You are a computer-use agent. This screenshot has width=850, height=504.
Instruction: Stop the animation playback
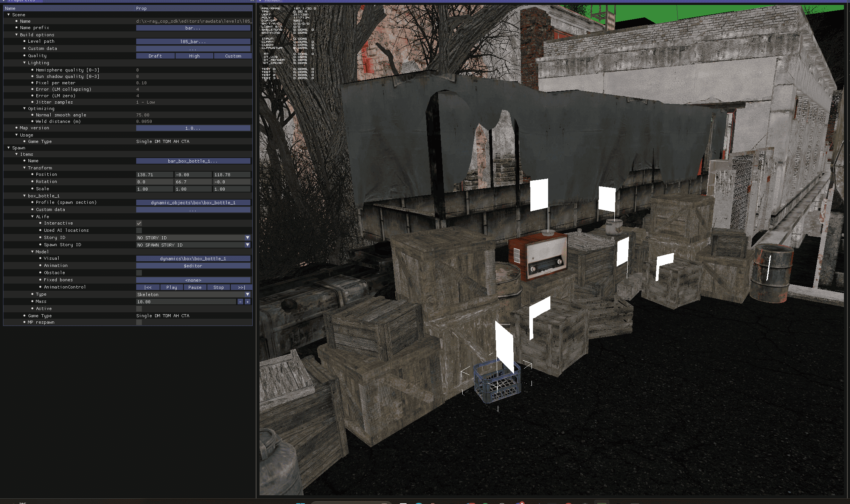[x=218, y=287]
